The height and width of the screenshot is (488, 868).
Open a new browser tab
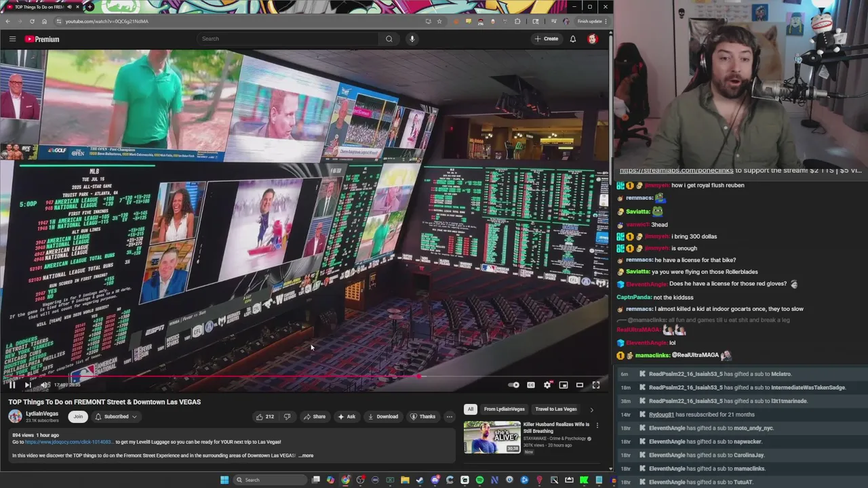coord(89,7)
